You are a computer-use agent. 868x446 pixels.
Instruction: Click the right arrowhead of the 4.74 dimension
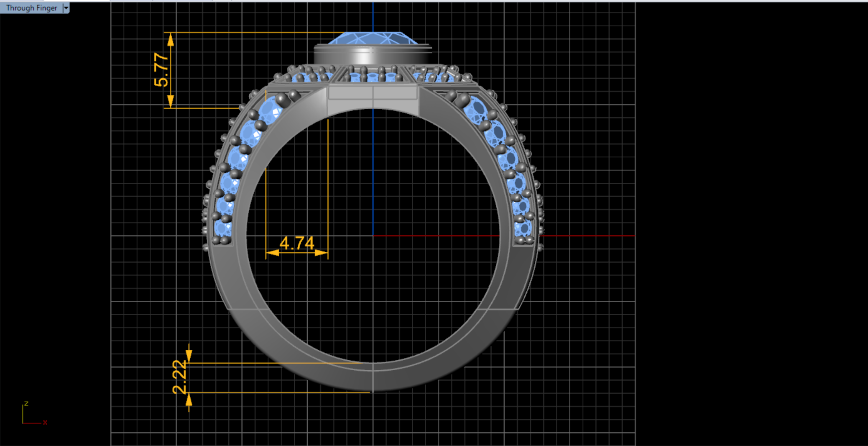[321, 253]
